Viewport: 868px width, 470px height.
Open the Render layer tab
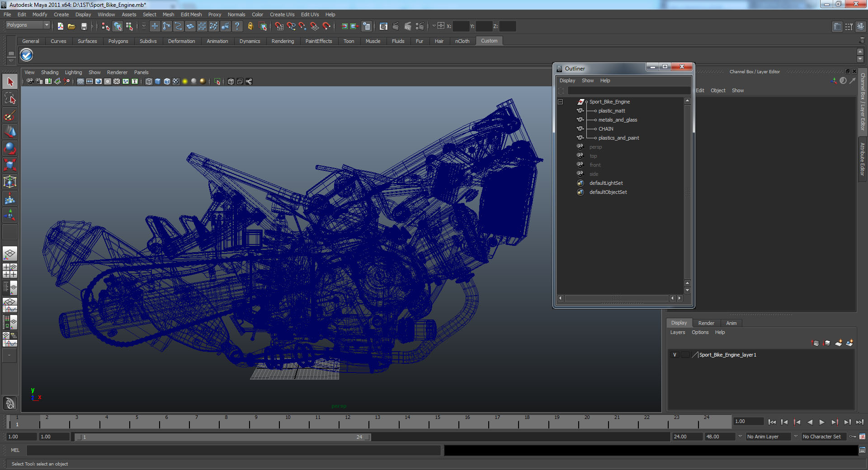click(x=706, y=323)
